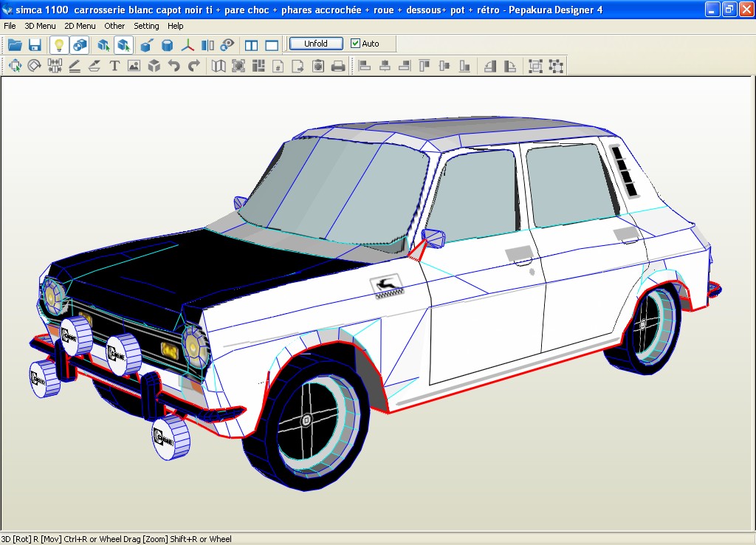Click the Print icon

click(x=338, y=66)
